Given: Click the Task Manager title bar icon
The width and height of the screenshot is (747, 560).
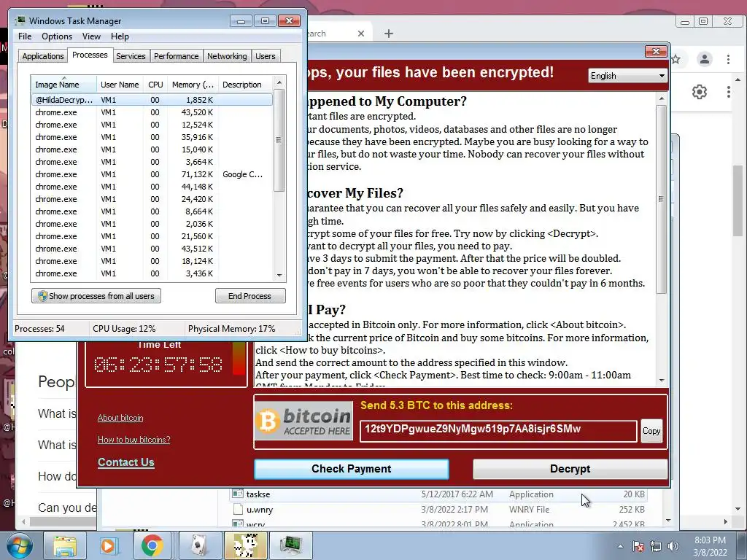Looking at the screenshot, I should (x=20, y=20).
